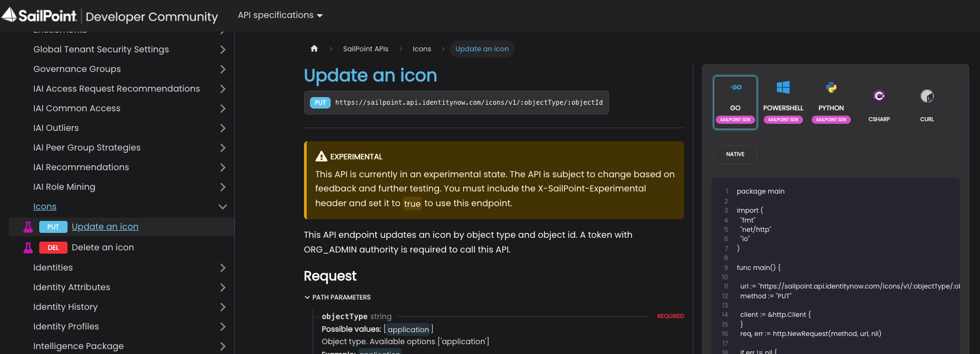Click the 'application' possible value

[409, 329]
